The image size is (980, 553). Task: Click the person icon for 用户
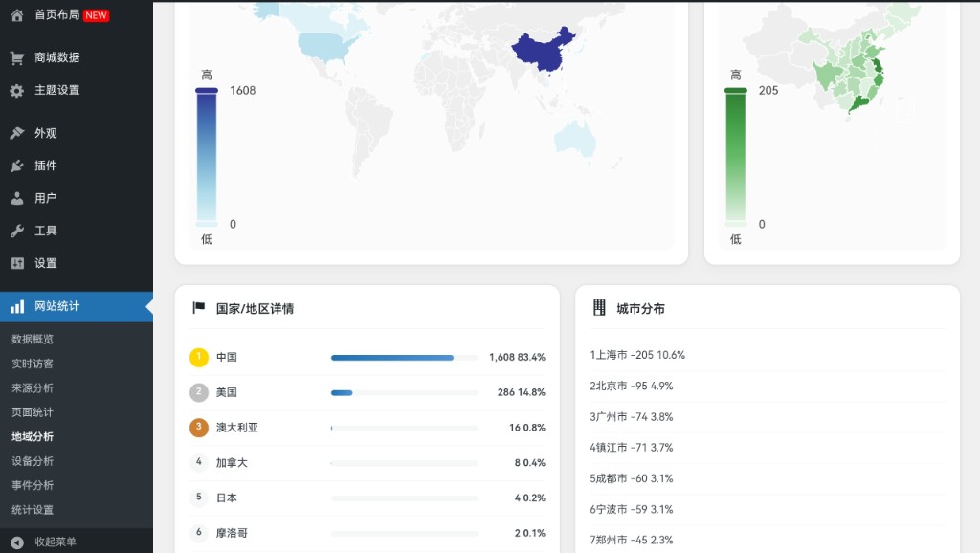[x=17, y=199]
